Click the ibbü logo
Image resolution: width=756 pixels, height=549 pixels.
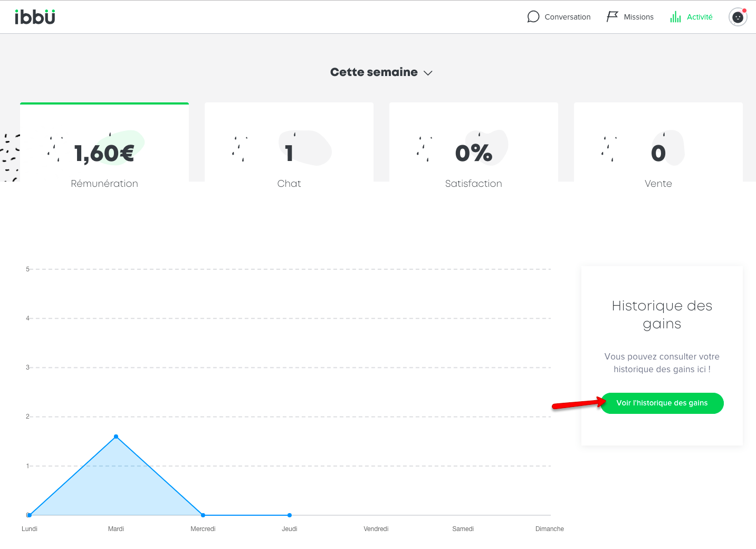tap(35, 17)
